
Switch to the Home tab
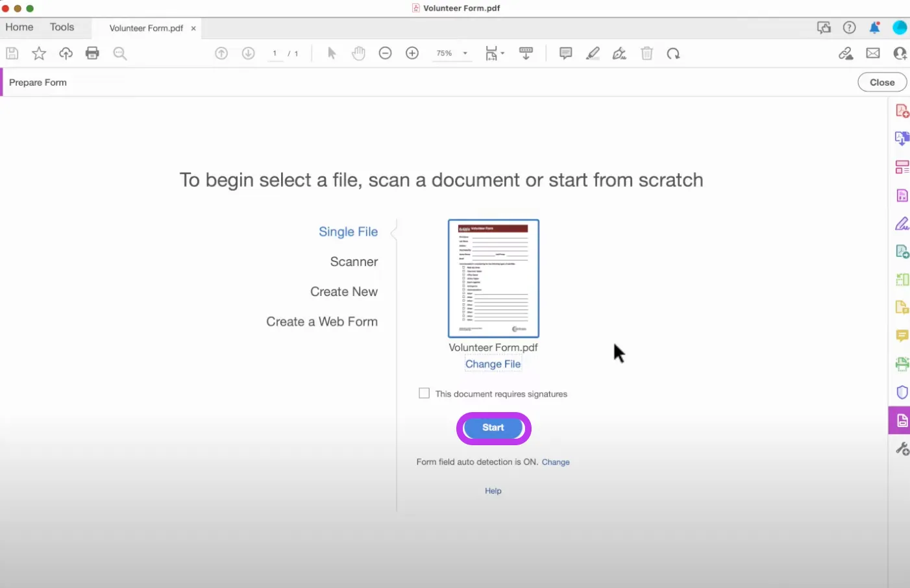[19, 27]
